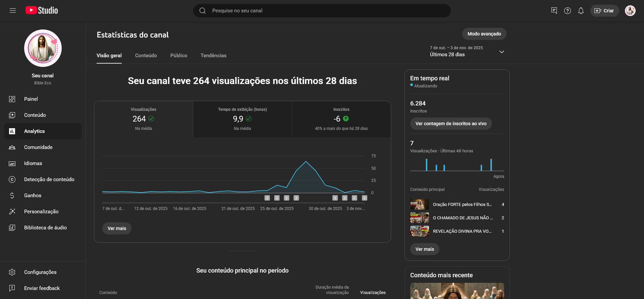This screenshot has height=299, width=644.
Task: Open Biblioteca de áudio from sidebar
Action: pos(45,227)
